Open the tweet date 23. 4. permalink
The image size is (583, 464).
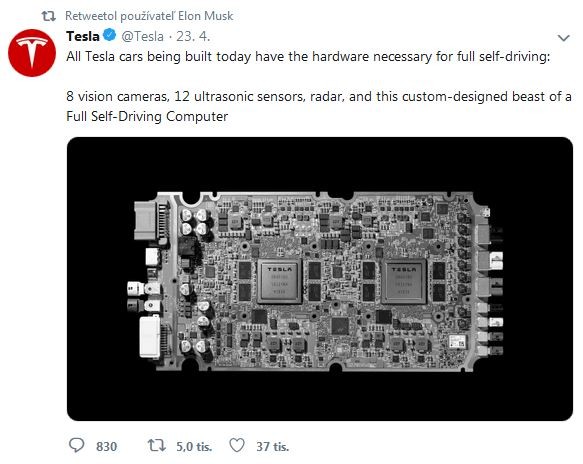193,36
